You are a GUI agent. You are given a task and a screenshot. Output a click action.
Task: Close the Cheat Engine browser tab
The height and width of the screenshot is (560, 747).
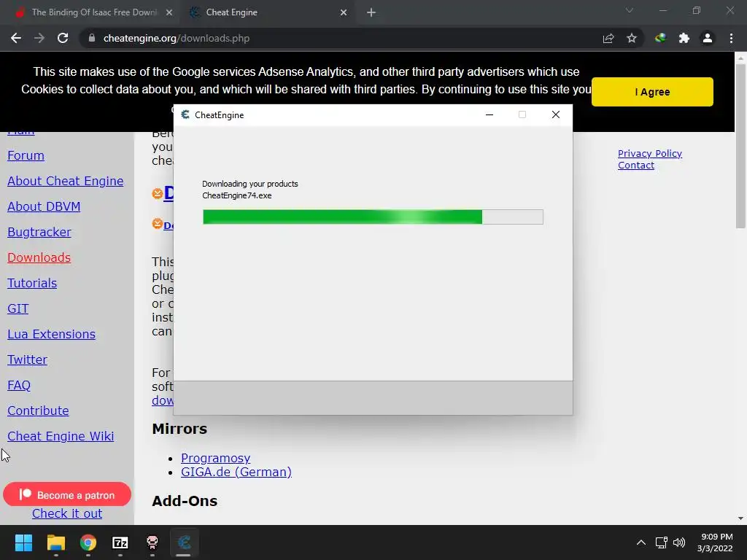(344, 12)
